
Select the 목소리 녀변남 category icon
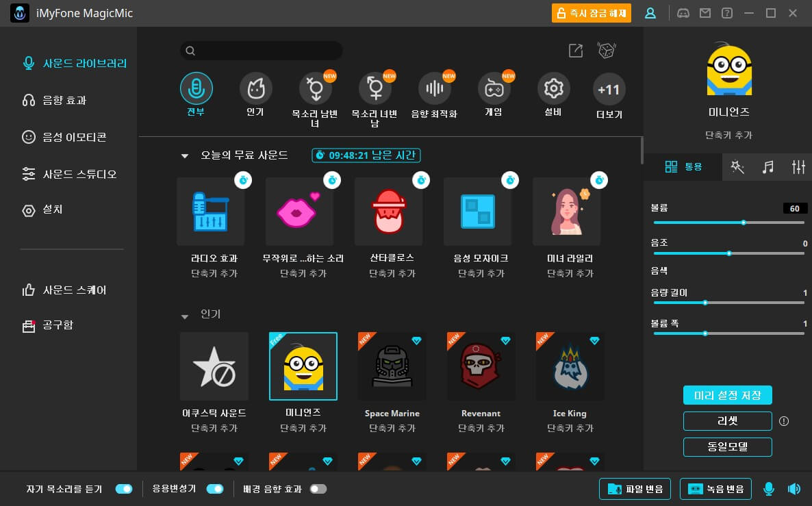click(375, 88)
